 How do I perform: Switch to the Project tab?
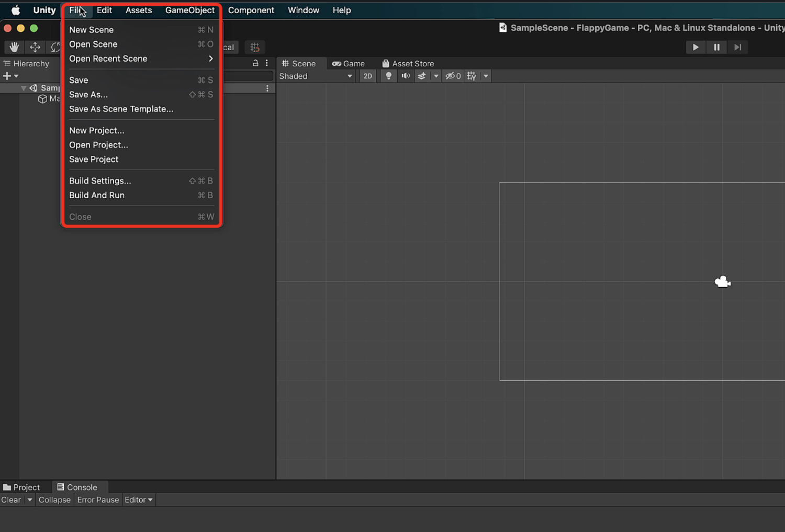[x=21, y=487]
